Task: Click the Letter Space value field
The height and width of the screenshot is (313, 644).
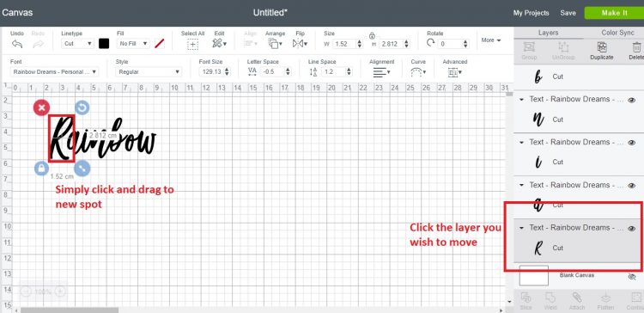Action: (272, 71)
